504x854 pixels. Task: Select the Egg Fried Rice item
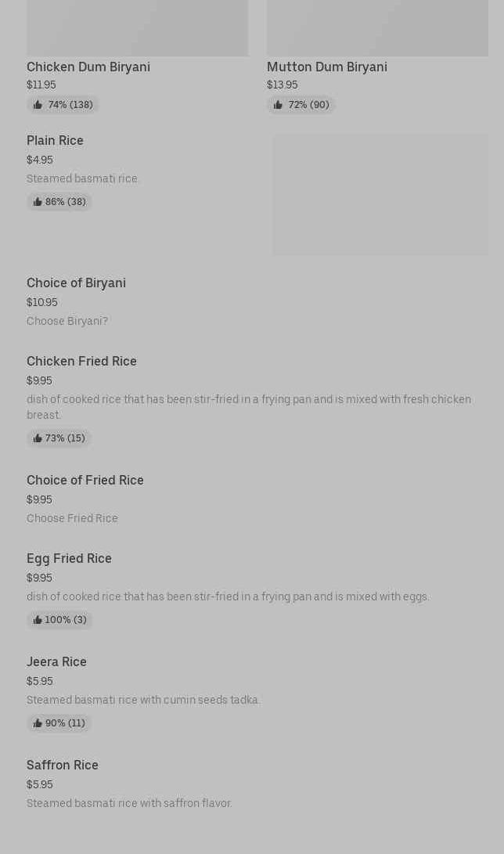[69, 559]
